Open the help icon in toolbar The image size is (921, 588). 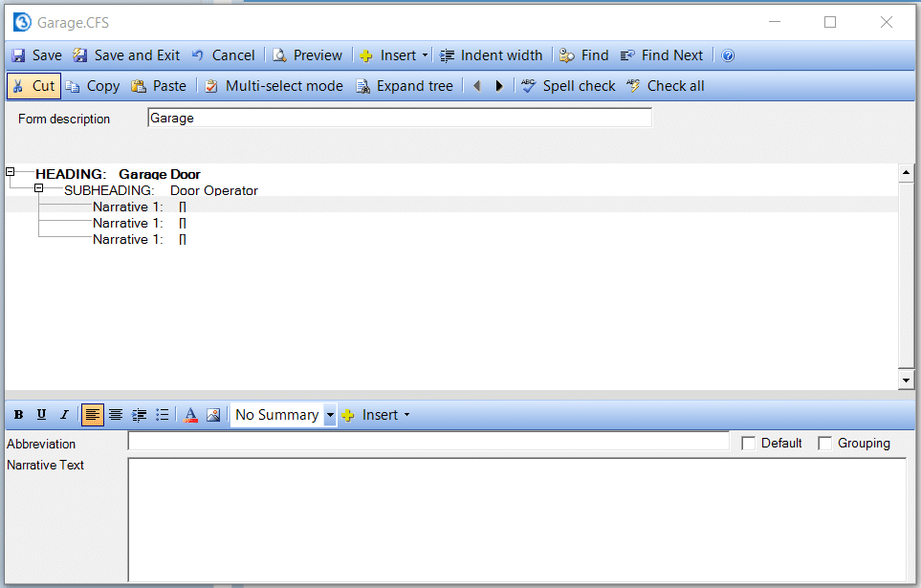click(x=728, y=55)
